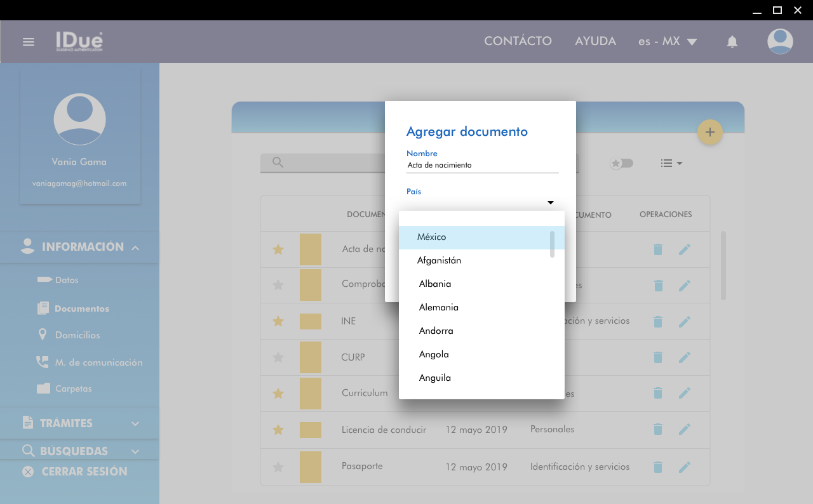Unstar the Licencia de conducir document
This screenshot has height=504, width=813.
(278, 430)
